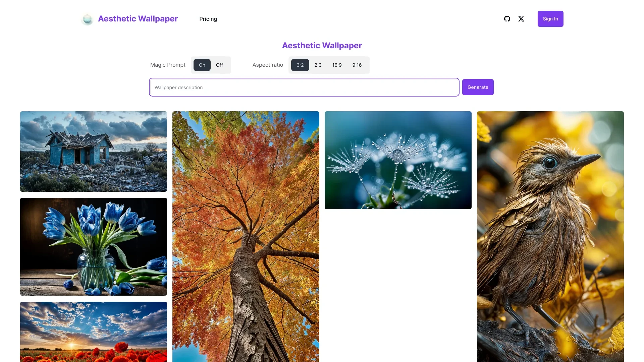The height and width of the screenshot is (362, 644).
Task: Select the 2:3 aspect ratio button
Action: click(318, 65)
